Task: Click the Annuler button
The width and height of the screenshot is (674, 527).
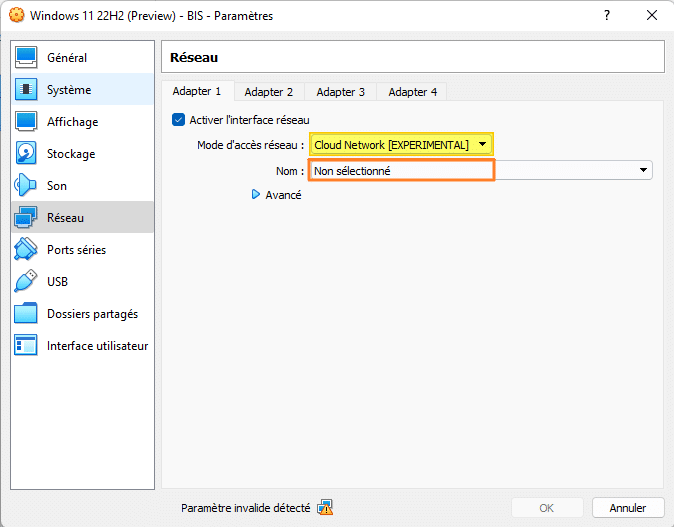Action: tap(628, 508)
